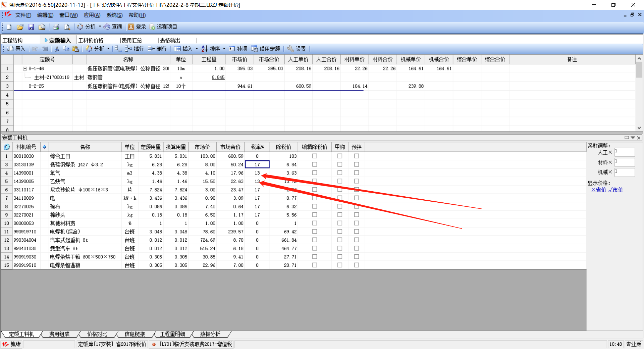Click 材料× coefficient input field

(x=625, y=162)
